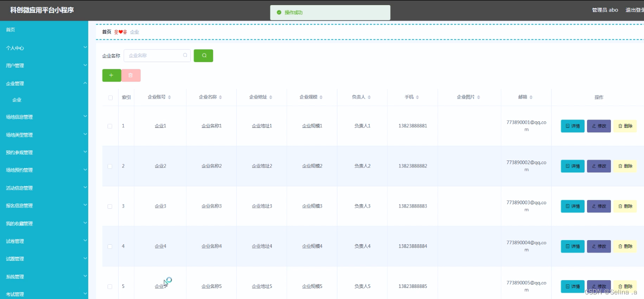The height and width of the screenshot is (299, 644).
Task: Select 首页 in the sidebar menu
Action: point(44,29)
